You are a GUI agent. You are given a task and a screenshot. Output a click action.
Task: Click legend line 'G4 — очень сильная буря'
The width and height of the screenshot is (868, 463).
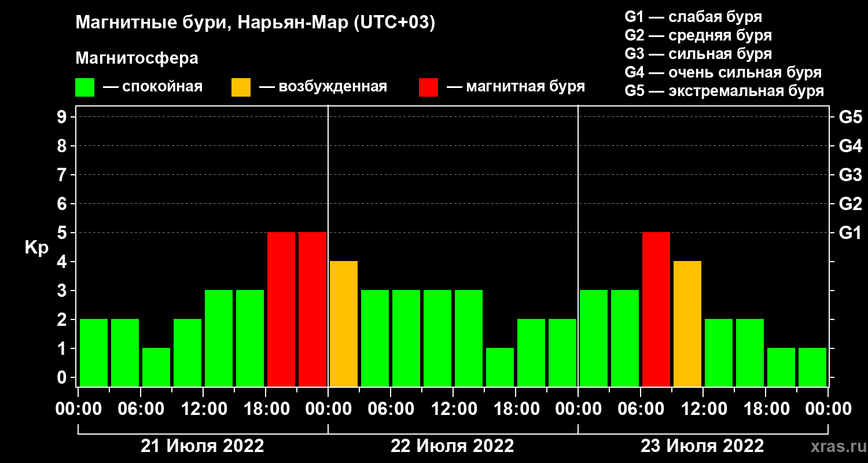pyautogui.click(x=723, y=72)
